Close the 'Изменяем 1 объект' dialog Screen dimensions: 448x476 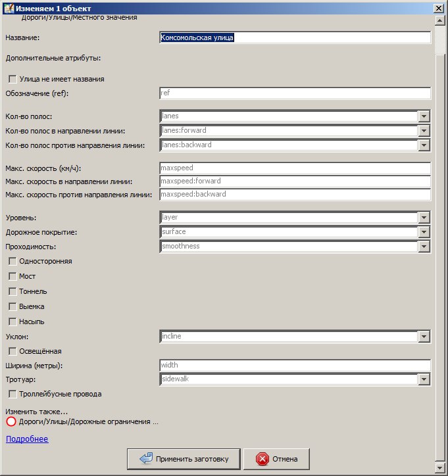pyautogui.click(x=439, y=8)
